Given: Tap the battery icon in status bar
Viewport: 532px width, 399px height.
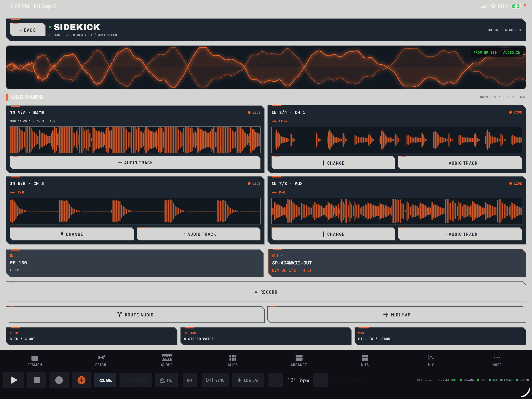Looking at the screenshot, I should (516, 6).
